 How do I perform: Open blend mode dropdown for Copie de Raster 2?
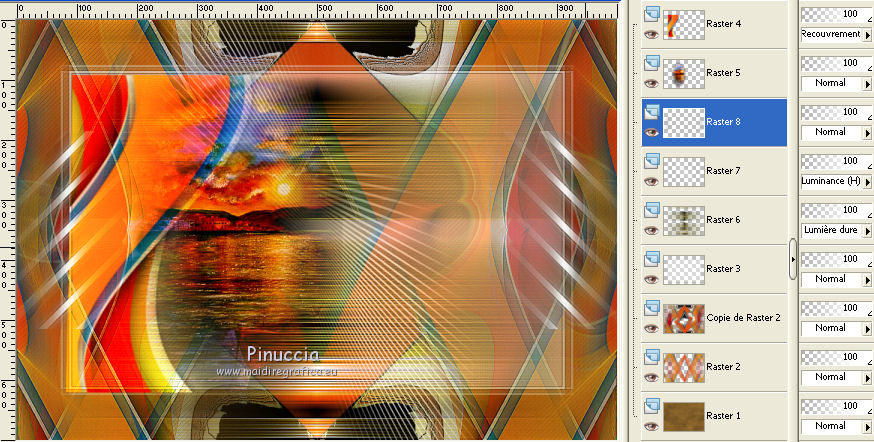867,329
